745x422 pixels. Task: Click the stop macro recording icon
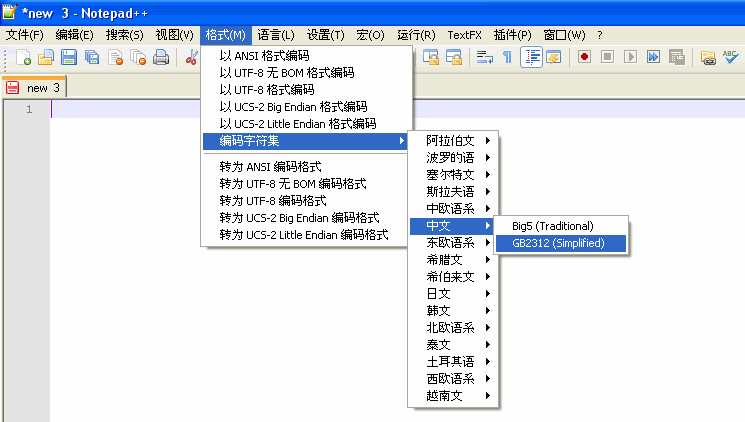click(607, 57)
